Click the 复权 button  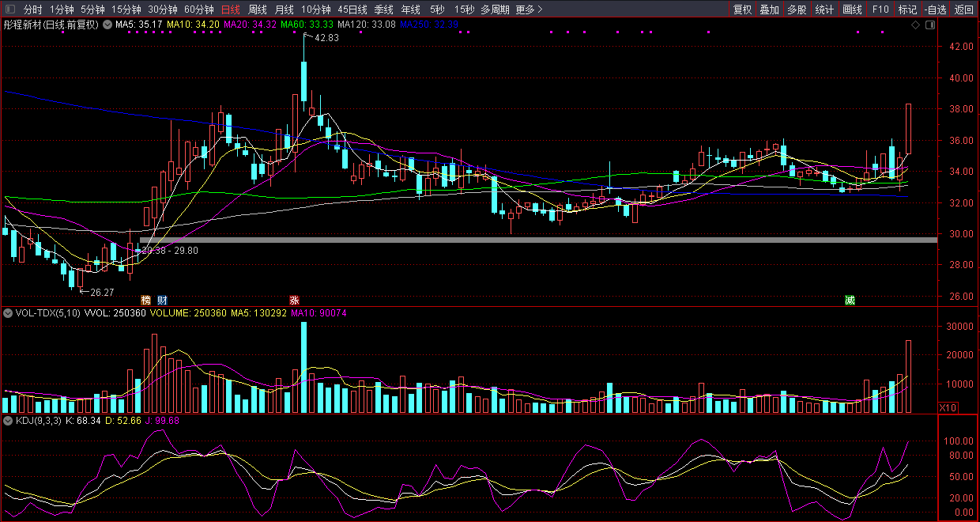point(742,10)
